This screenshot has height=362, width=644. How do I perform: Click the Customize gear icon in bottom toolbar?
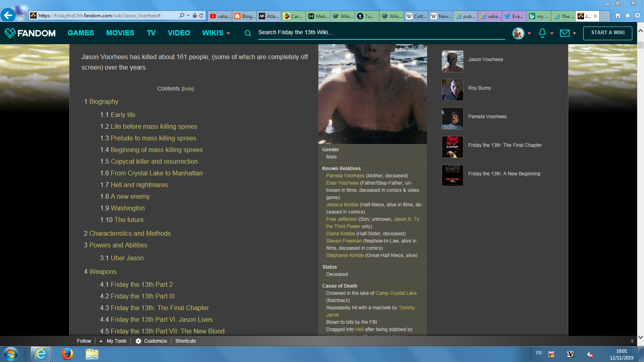point(138,341)
